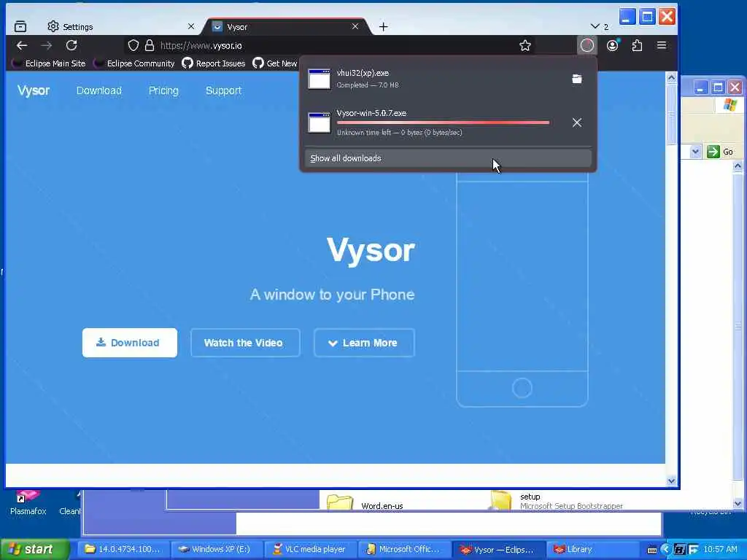Image resolution: width=747 pixels, height=560 pixels.
Task: Open the Eclipse Main Site bookmark
Action: 50,63
